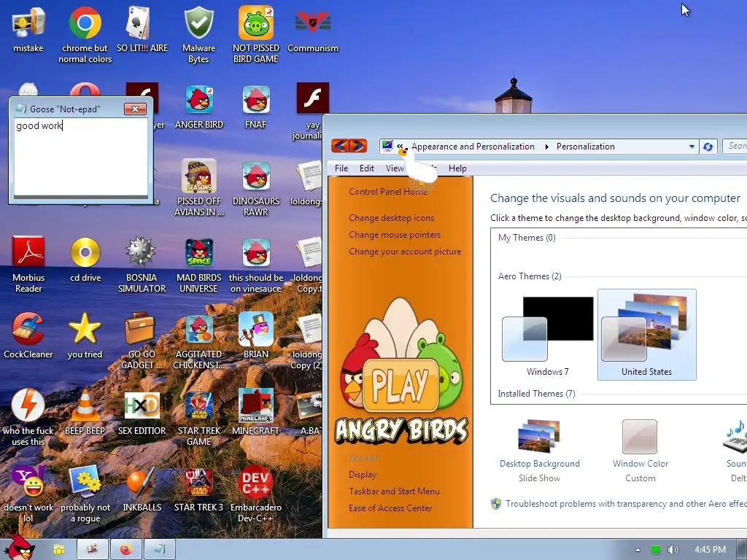Open the Angry Birds Start button
The width and height of the screenshot is (747, 560).
21,548
